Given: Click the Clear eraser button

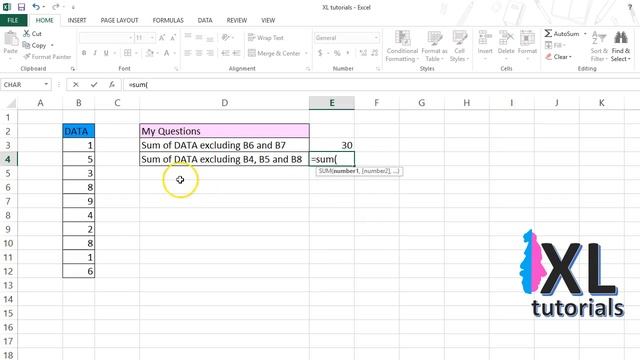Looking at the screenshot, I should [558, 57].
